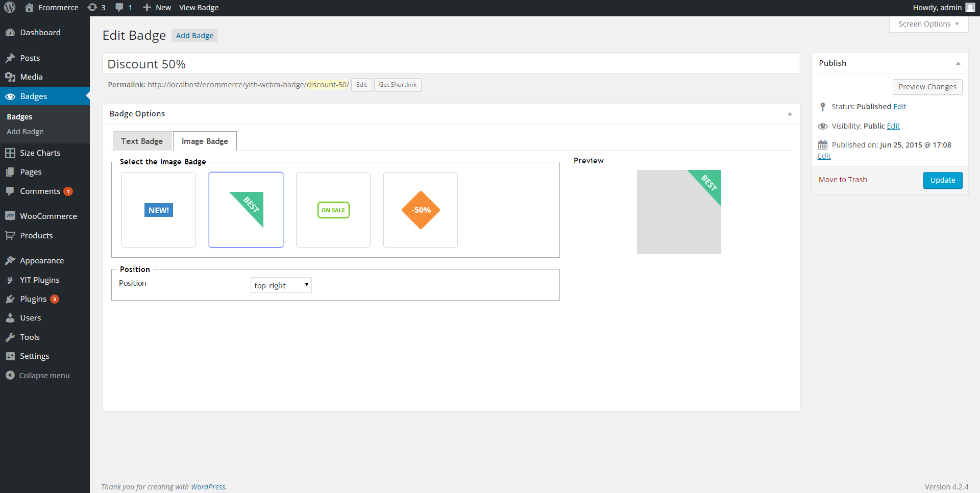Screen dimensions: 980x493
Task: Go to Appearance in the sidebar
Action: [42, 261]
